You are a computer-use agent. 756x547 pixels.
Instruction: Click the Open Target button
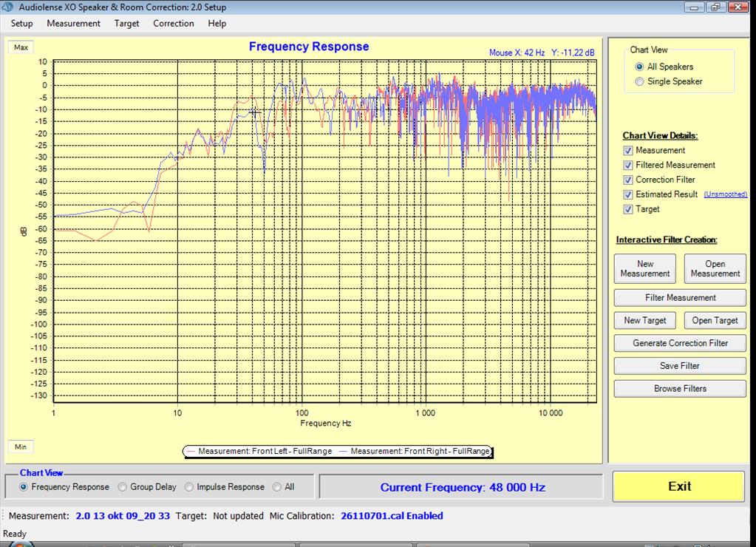point(715,320)
